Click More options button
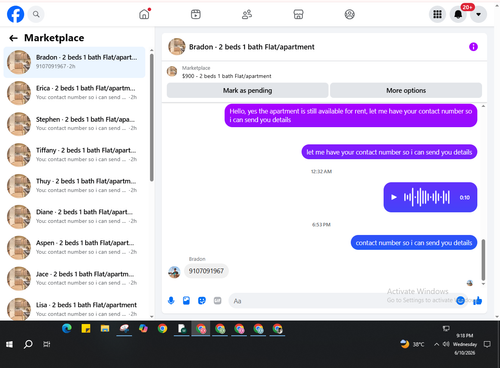This screenshot has width=500, height=368. (406, 90)
